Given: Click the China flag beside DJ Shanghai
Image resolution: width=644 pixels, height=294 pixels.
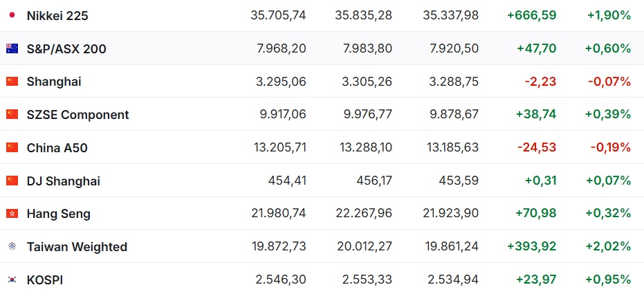Looking at the screenshot, I should pos(12,181).
